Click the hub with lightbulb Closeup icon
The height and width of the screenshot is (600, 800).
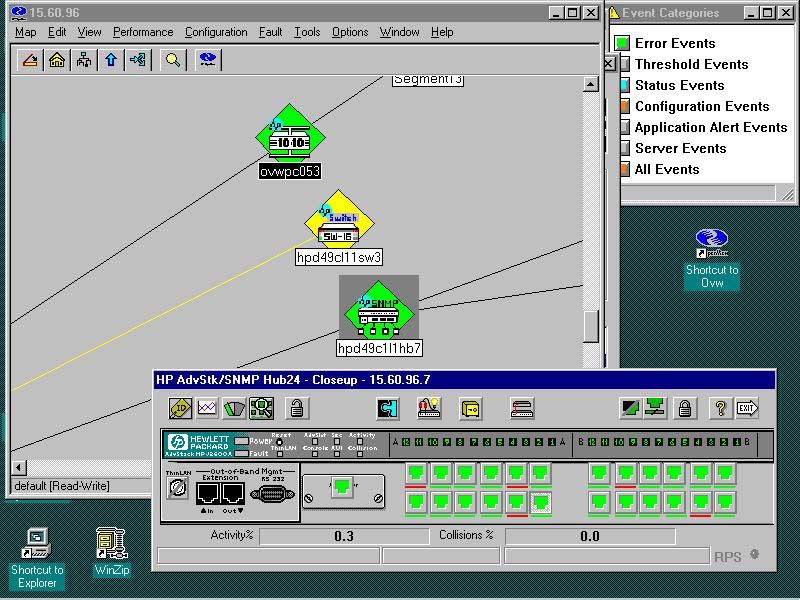coord(429,408)
